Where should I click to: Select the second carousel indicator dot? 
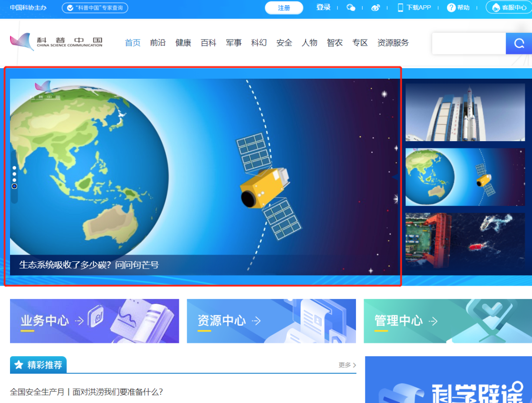(x=14, y=174)
